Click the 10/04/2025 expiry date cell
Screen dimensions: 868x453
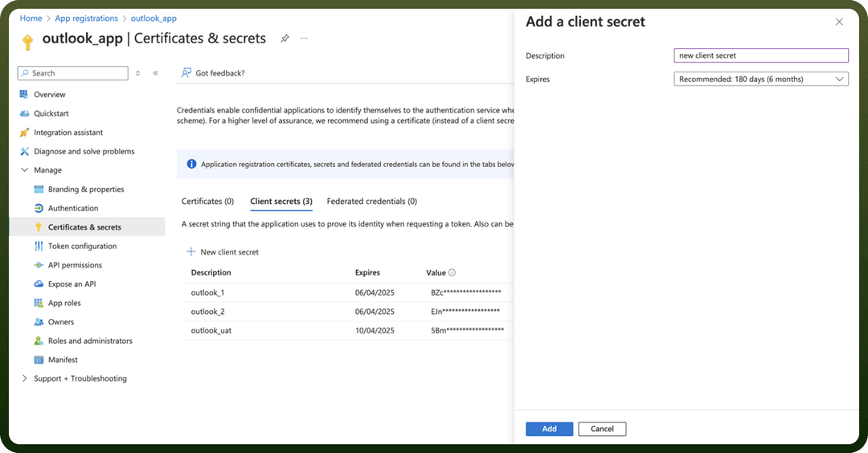click(375, 330)
